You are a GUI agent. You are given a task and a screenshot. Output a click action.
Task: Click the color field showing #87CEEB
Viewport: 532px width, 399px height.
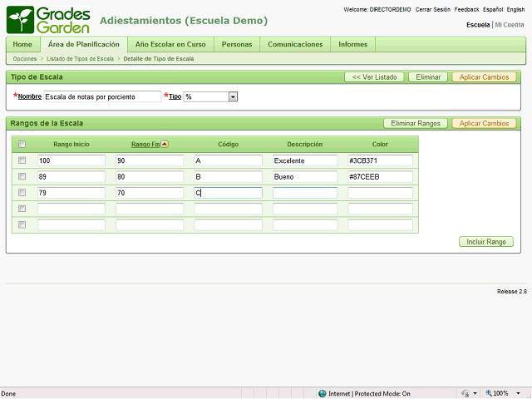(381, 177)
